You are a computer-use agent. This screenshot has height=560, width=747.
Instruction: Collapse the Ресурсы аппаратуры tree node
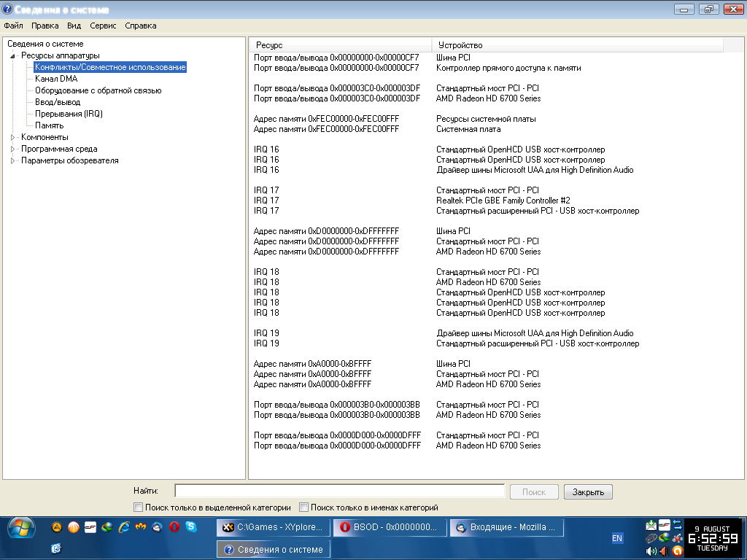click(12, 56)
